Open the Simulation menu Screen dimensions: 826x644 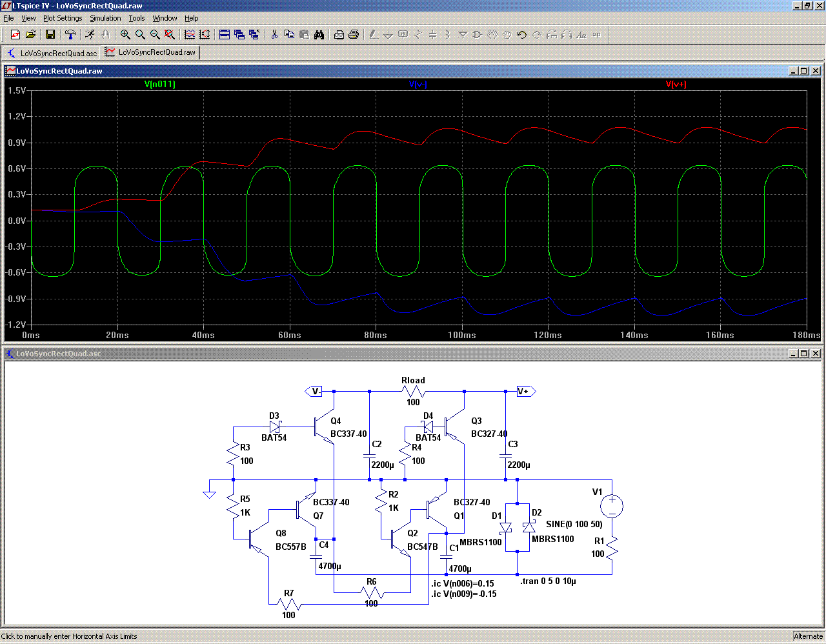coord(105,18)
